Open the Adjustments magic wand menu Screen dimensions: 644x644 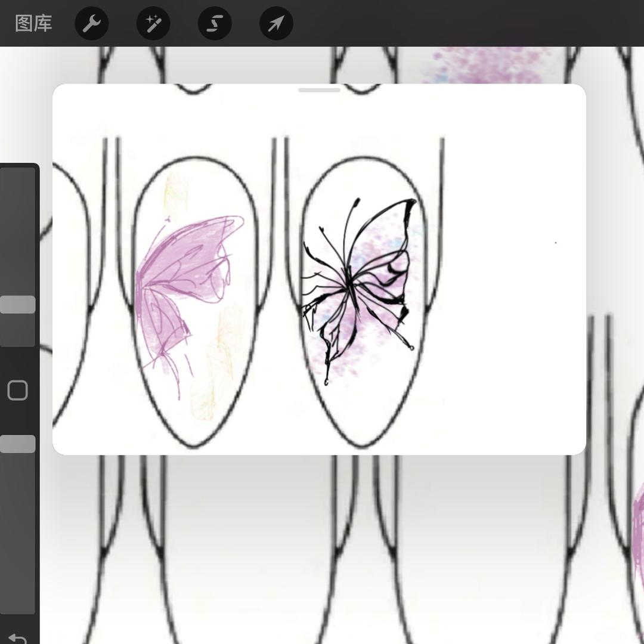point(153,24)
